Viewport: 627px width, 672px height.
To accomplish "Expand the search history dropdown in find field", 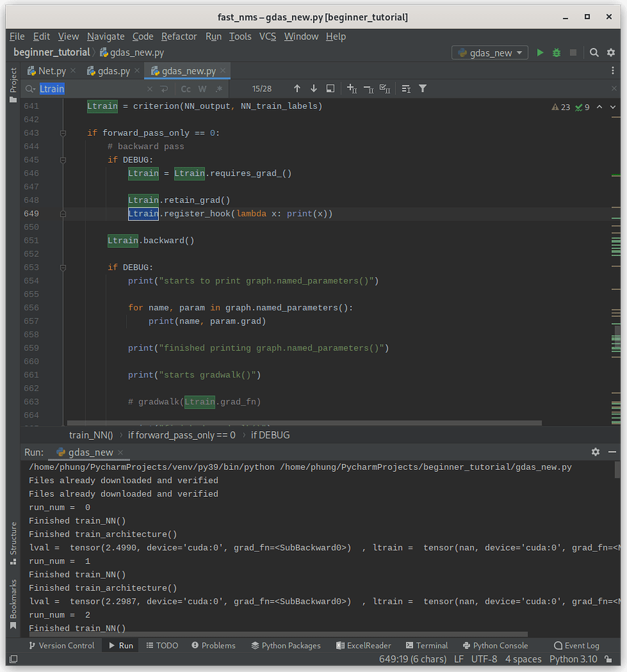I will 31,89.
